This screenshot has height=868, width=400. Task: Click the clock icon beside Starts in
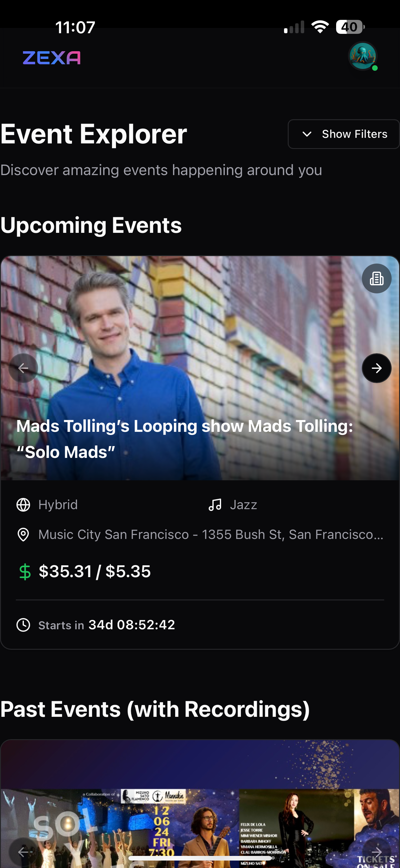tap(23, 625)
